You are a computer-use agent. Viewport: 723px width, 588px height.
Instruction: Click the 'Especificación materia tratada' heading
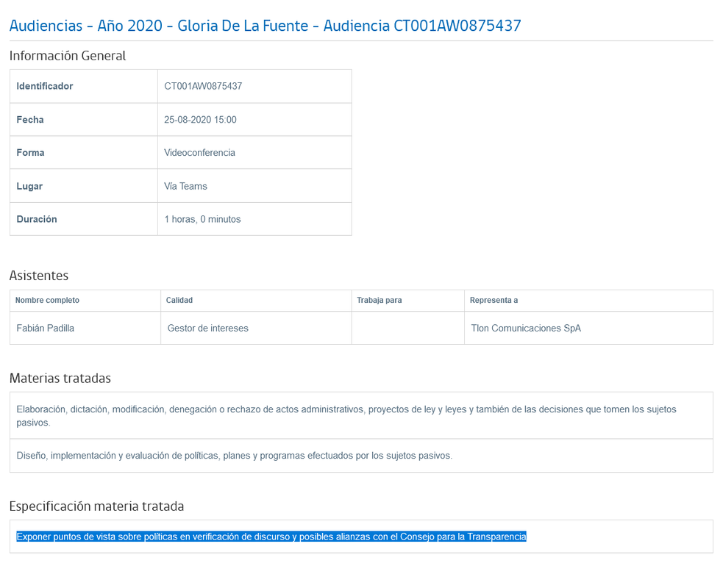[96, 506]
